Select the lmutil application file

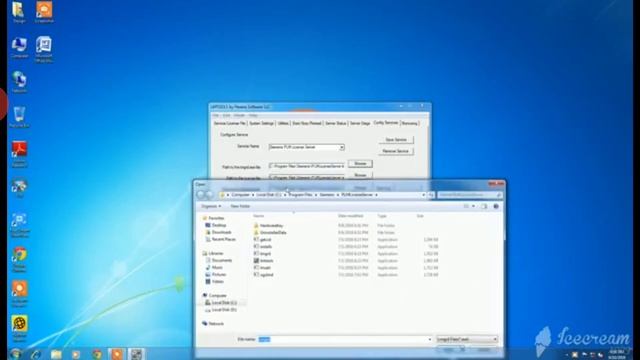pos(262,268)
